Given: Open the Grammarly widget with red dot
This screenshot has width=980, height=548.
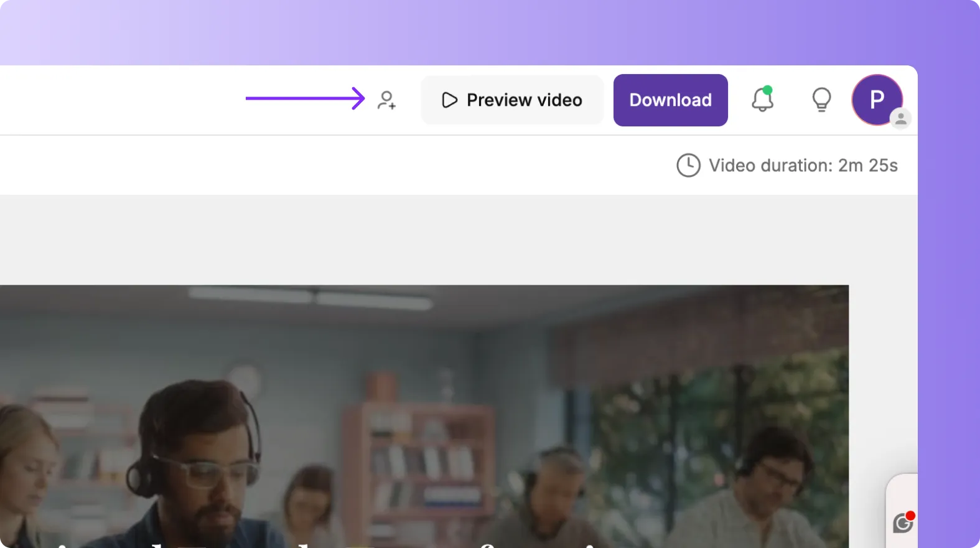Looking at the screenshot, I should [903, 522].
